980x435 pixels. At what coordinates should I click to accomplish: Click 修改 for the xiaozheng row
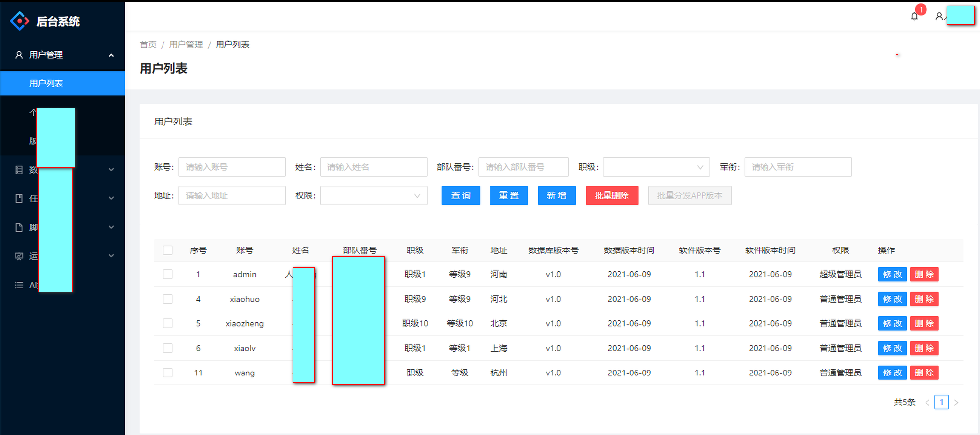tap(892, 323)
